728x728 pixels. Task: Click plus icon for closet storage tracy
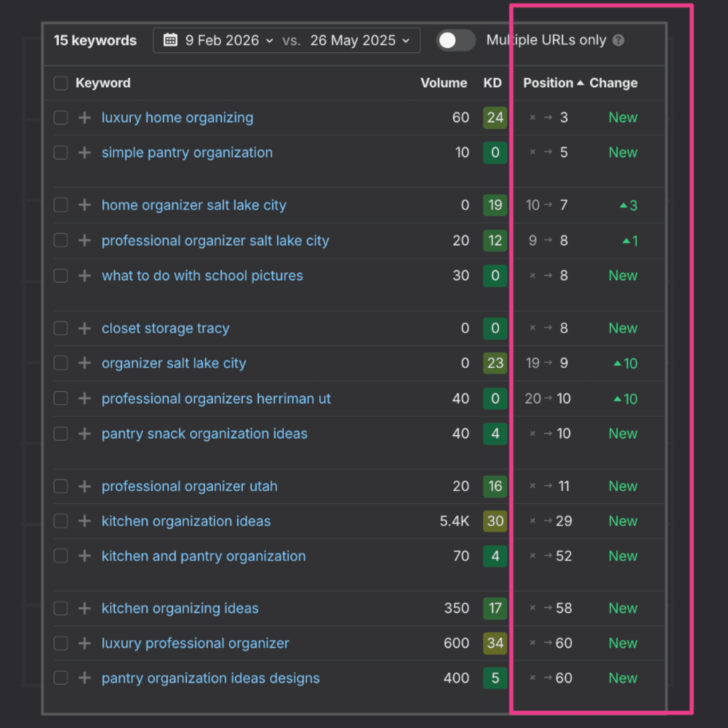84,328
